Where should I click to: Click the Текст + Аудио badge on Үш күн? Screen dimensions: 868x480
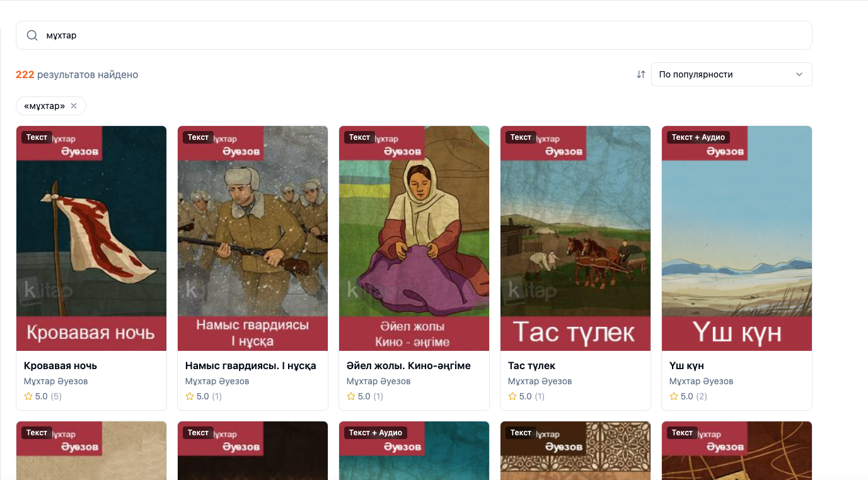[698, 137]
